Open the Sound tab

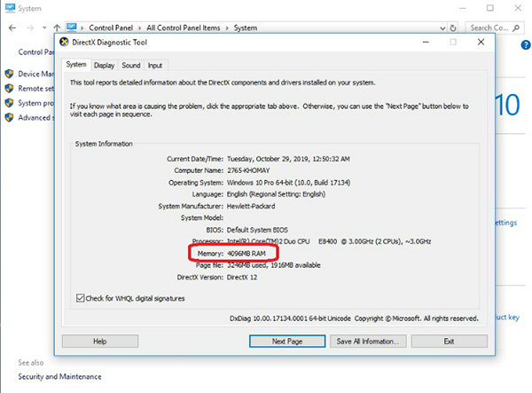click(130, 65)
